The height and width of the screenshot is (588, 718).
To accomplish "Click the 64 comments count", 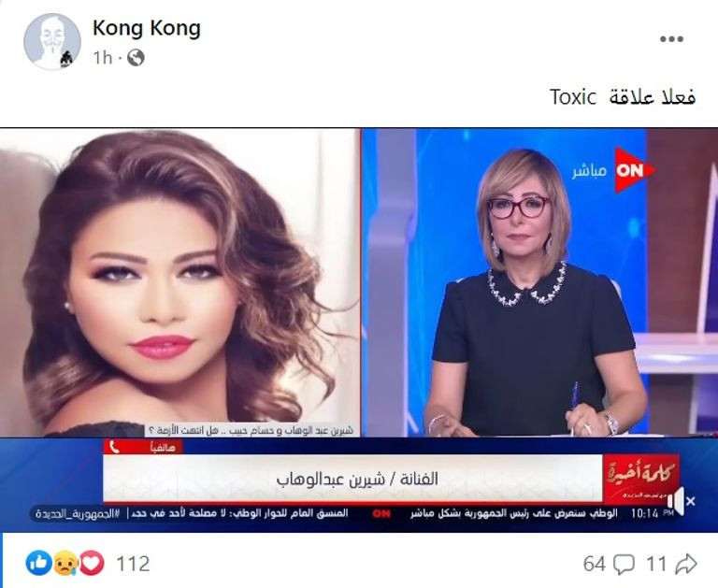I will tap(595, 565).
